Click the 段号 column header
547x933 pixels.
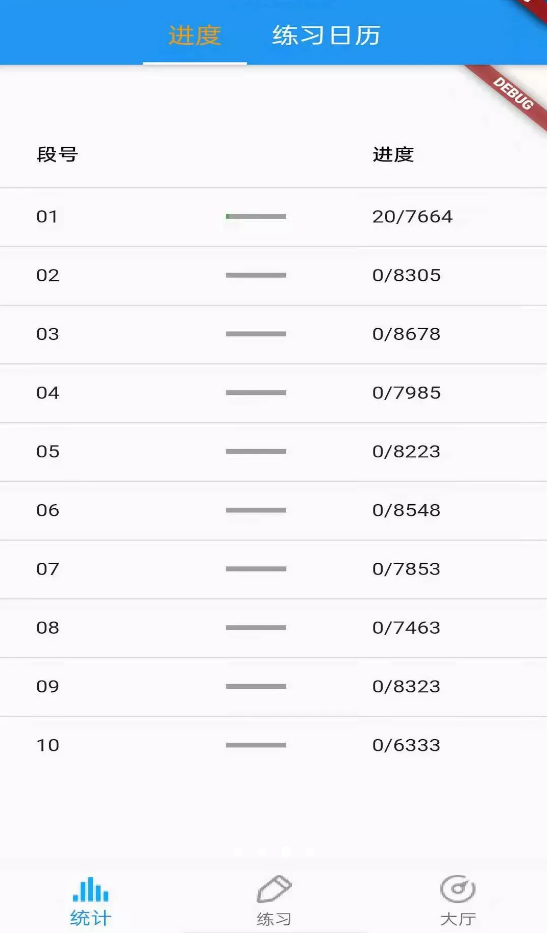tap(57, 155)
